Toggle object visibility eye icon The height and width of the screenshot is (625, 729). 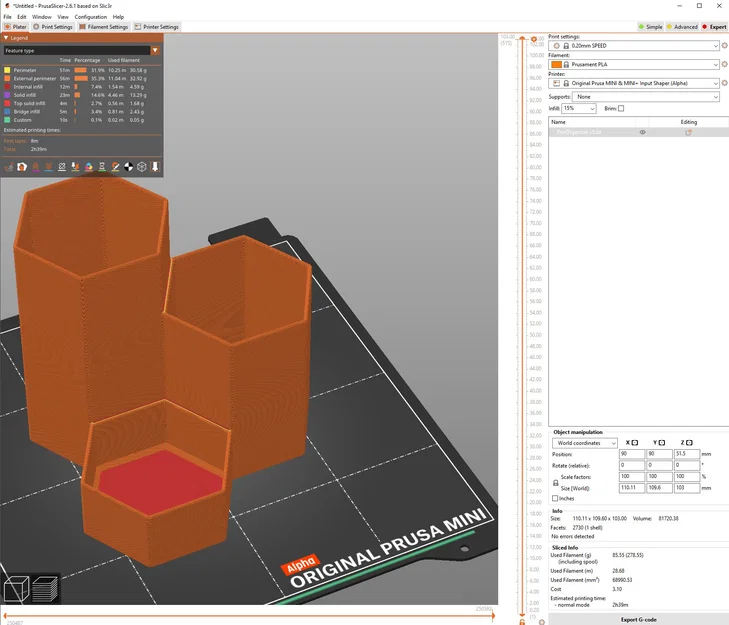(x=643, y=132)
